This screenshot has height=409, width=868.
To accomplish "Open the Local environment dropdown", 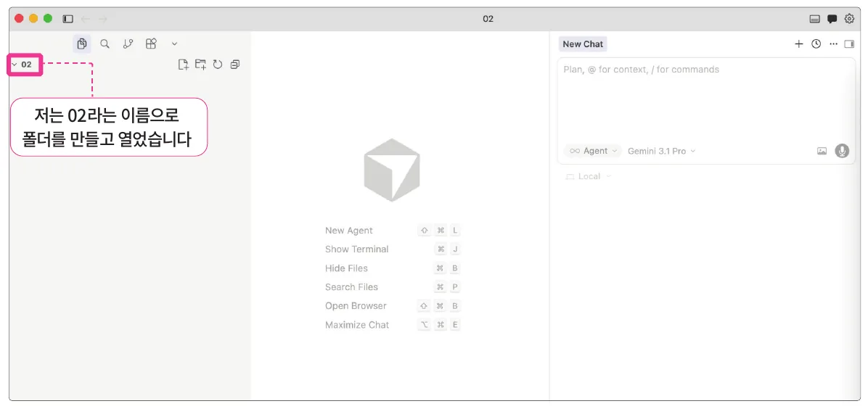I will (588, 176).
